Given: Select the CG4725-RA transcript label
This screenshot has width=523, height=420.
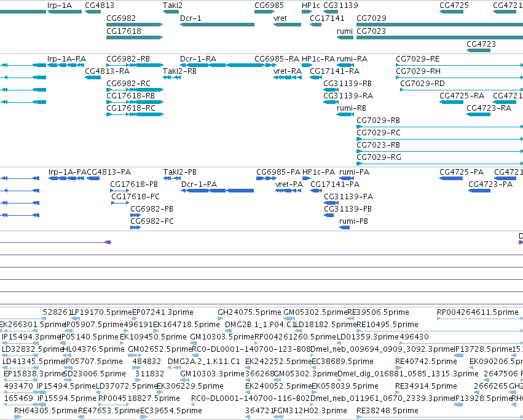Looking at the screenshot, I should click(x=462, y=96).
